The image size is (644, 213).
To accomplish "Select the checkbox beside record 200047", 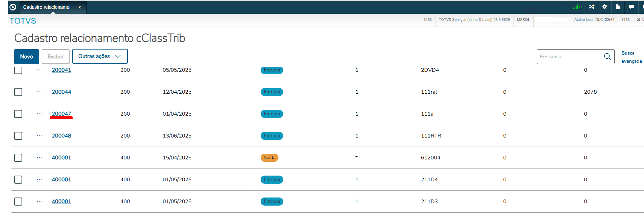I will click(18, 114).
